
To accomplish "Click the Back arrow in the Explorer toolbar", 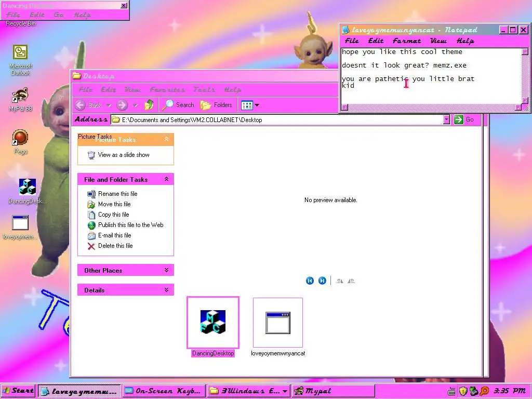I will pyautogui.click(x=81, y=105).
